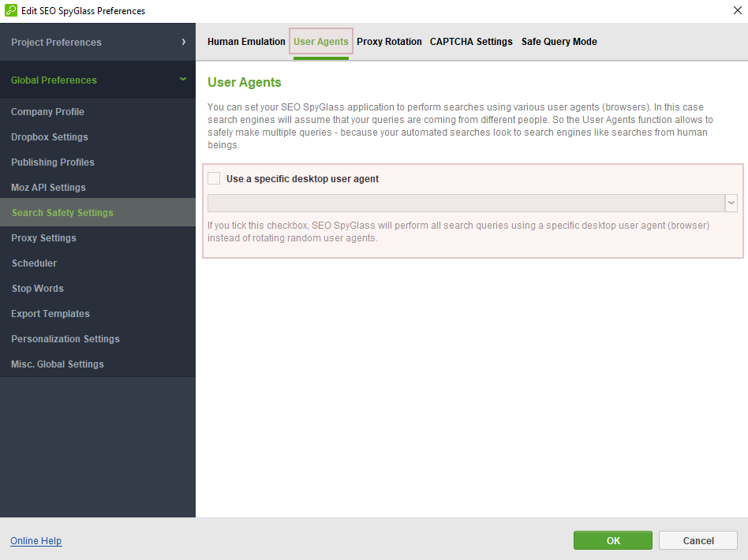
Task: Select Search Safety Settings item
Action: tap(98, 212)
